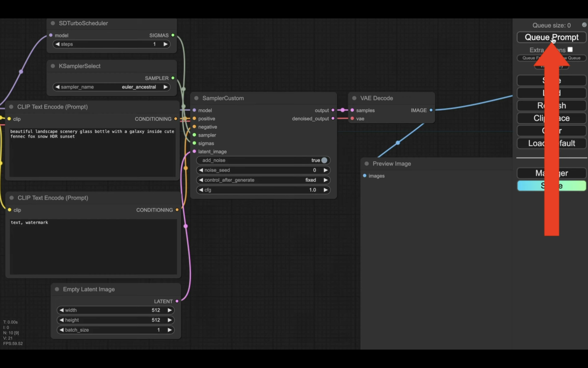Click the images input socket on Preview Image
This screenshot has height=368, width=588.
[365, 176]
